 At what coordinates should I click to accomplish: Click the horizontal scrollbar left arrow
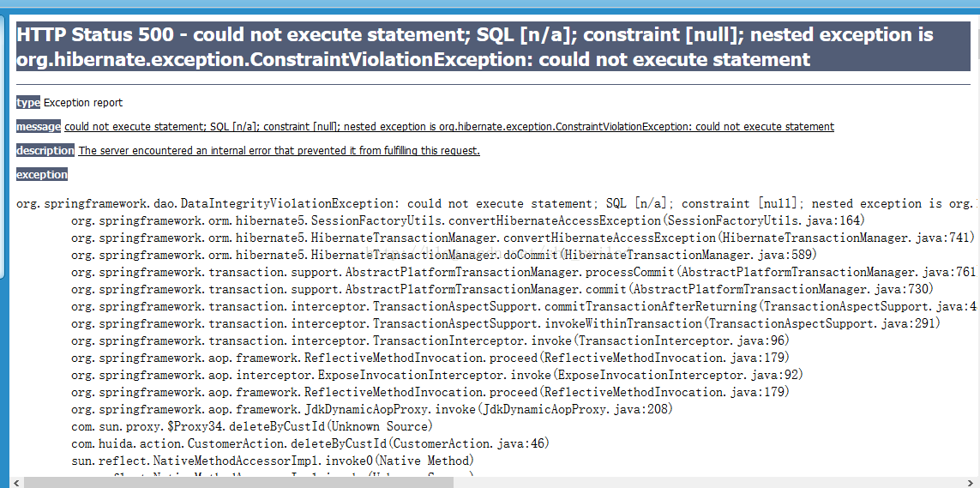tap(15, 482)
